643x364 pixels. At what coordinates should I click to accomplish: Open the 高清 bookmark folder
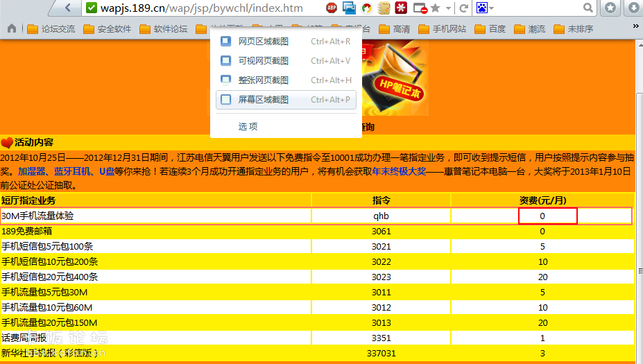click(395, 28)
